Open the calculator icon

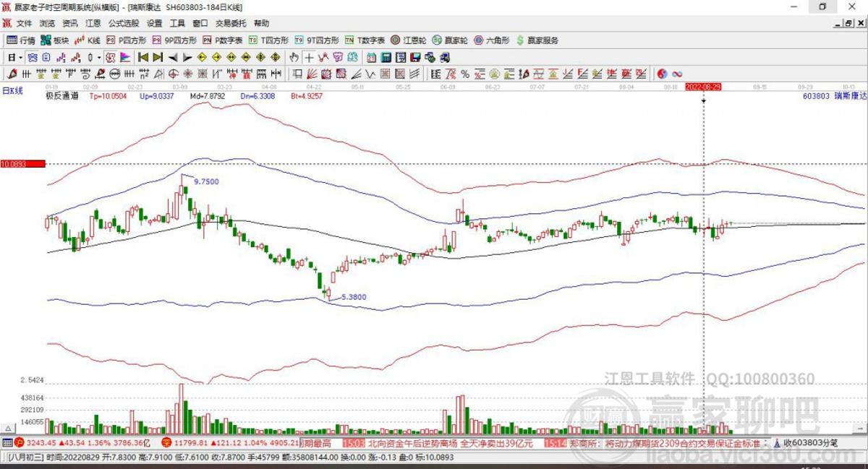point(386,57)
